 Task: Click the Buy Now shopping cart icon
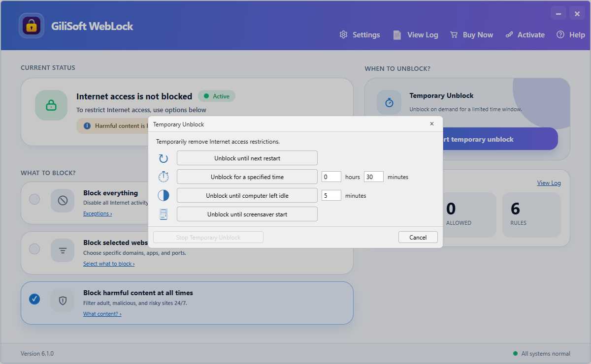(x=454, y=35)
